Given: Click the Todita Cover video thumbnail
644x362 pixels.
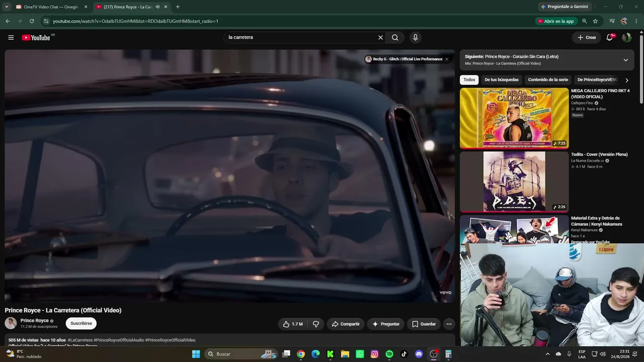Looking at the screenshot, I should 514,182.
